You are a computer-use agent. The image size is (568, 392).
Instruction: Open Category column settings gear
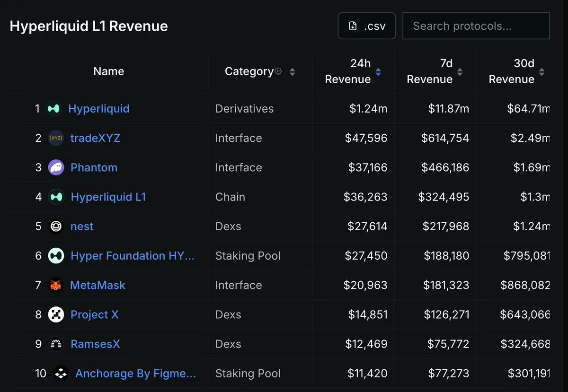(278, 71)
